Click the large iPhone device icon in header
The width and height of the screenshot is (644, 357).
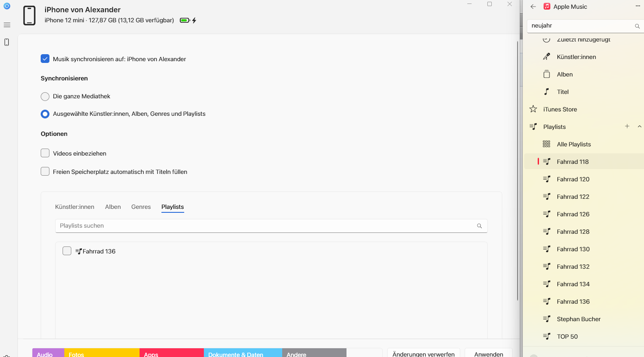[x=29, y=16]
